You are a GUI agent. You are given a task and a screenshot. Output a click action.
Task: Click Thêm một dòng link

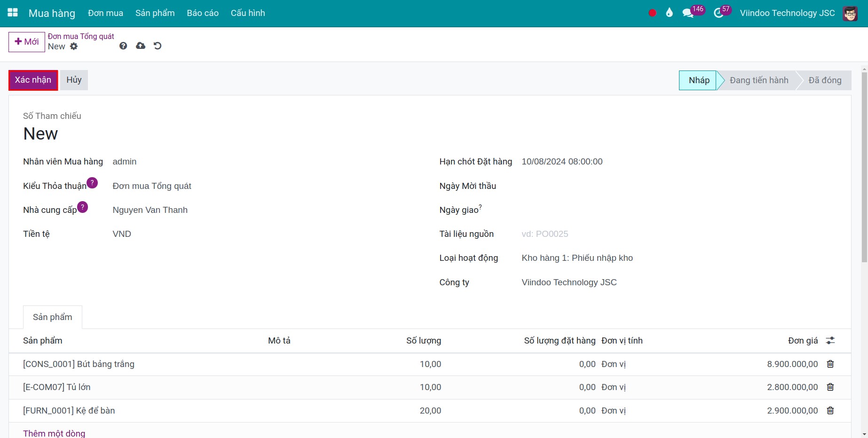(x=54, y=433)
